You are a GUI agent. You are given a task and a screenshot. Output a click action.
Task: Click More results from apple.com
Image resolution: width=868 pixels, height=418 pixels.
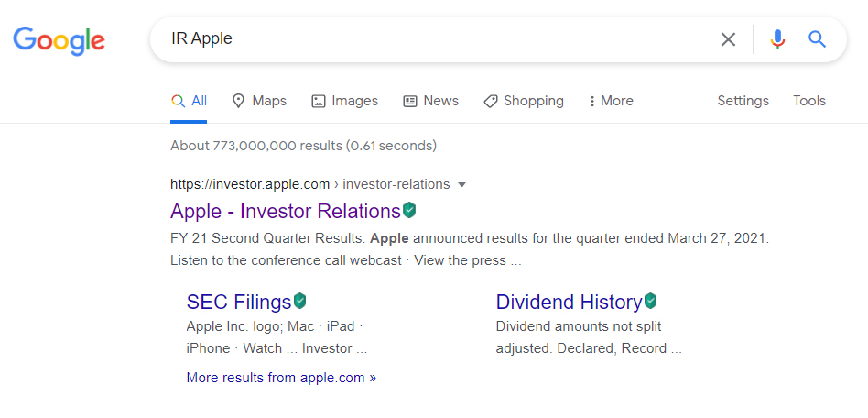pos(281,378)
